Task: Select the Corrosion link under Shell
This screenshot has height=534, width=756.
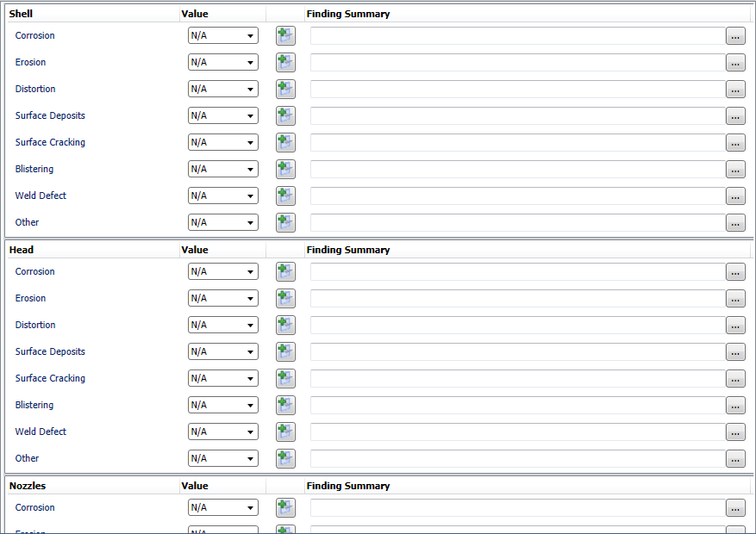Action: (34, 35)
